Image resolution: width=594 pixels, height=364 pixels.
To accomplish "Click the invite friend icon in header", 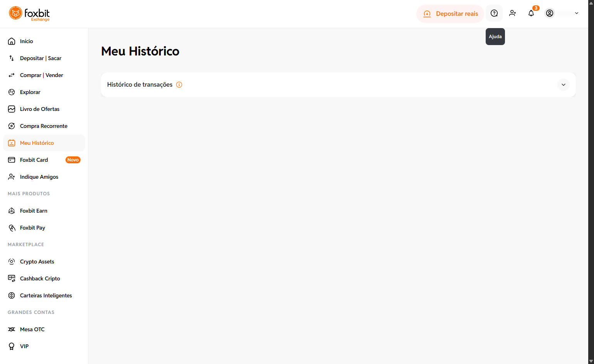I will point(513,13).
